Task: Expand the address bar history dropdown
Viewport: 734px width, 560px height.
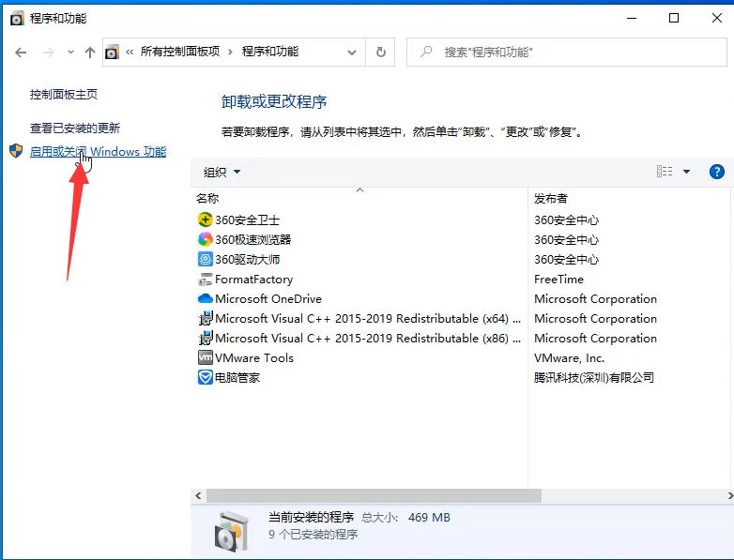Action: click(352, 53)
